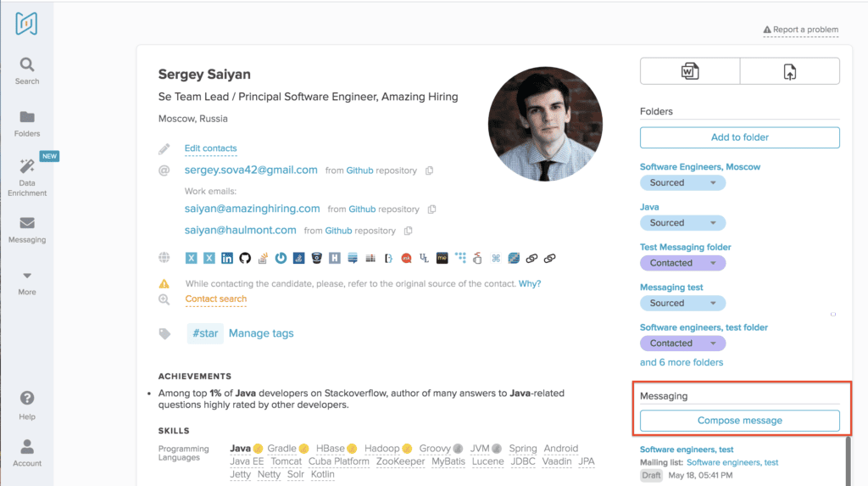
Task: Open Contacted dropdown for Test Messaging folder
Action: [x=682, y=263]
